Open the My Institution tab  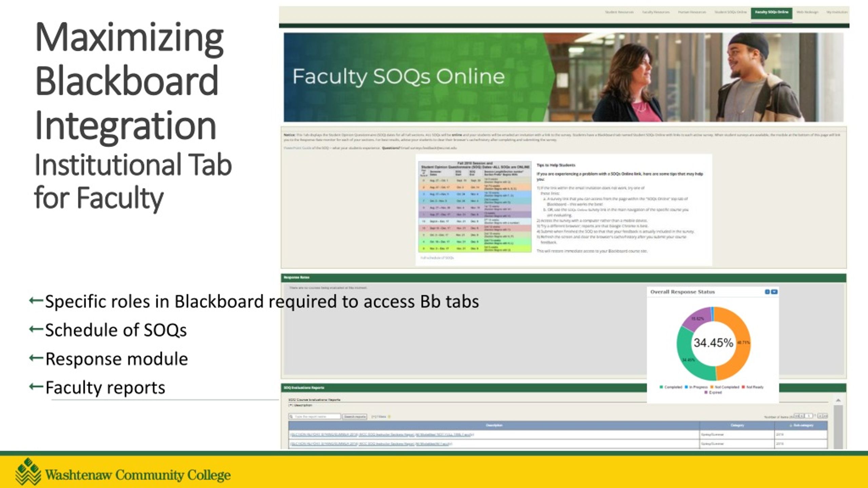[x=837, y=12]
